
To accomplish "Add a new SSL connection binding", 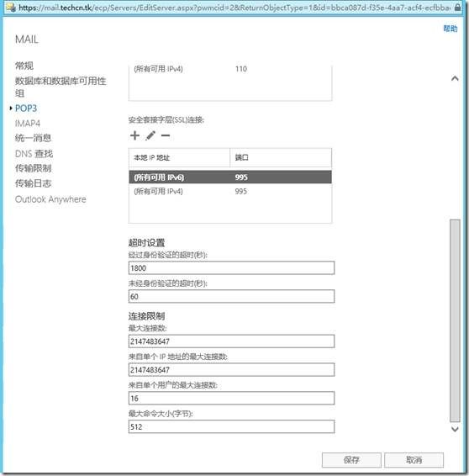I will (x=134, y=135).
